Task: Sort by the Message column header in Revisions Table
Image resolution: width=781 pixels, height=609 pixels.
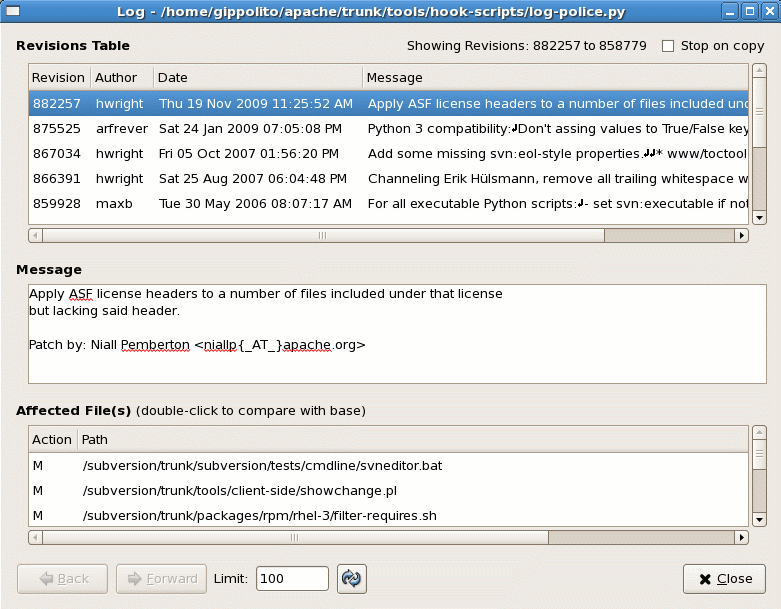Action: tap(555, 78)
